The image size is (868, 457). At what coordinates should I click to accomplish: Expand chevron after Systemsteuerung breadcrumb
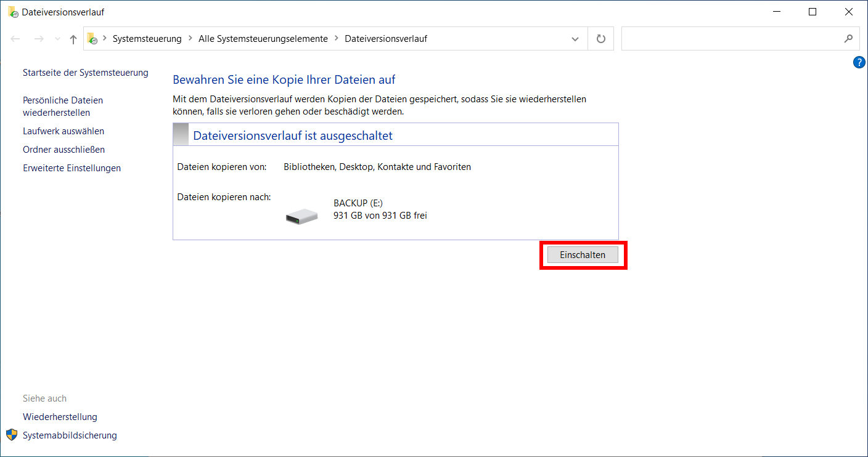(190, 38)
